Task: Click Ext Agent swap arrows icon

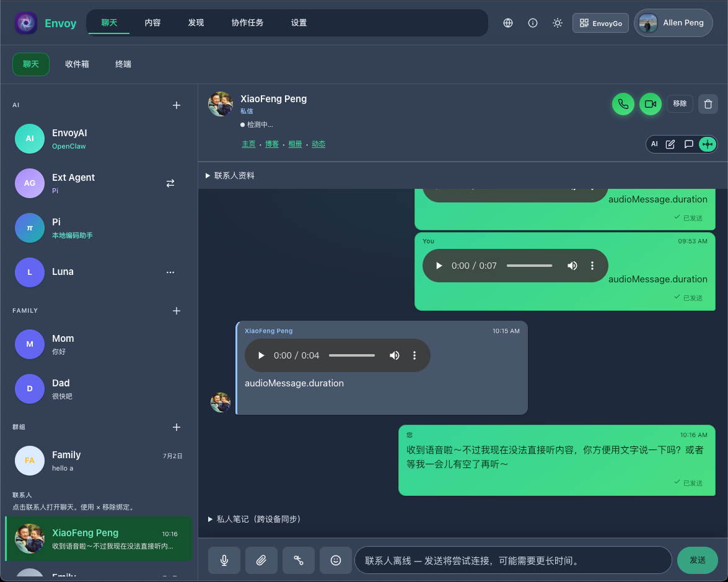Action: [170, 183]
